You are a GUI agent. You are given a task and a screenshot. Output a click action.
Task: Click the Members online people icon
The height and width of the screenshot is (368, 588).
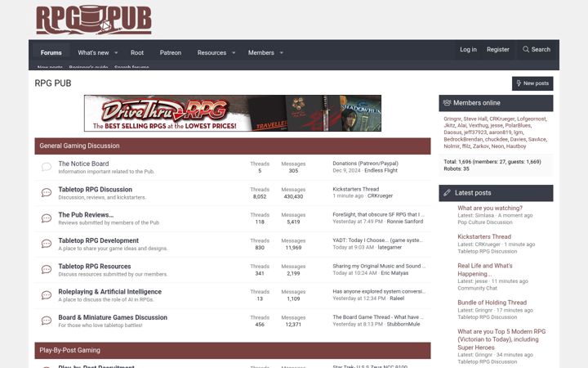tap(447, 102)
